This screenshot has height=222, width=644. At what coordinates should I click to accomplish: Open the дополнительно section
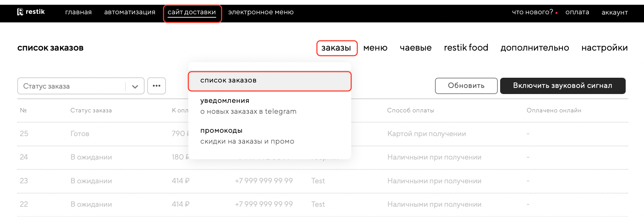[535, 48]
